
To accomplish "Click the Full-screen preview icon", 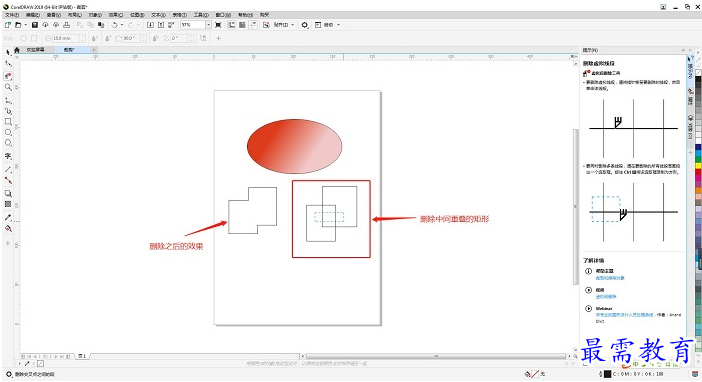I will [x=218, y=25].
